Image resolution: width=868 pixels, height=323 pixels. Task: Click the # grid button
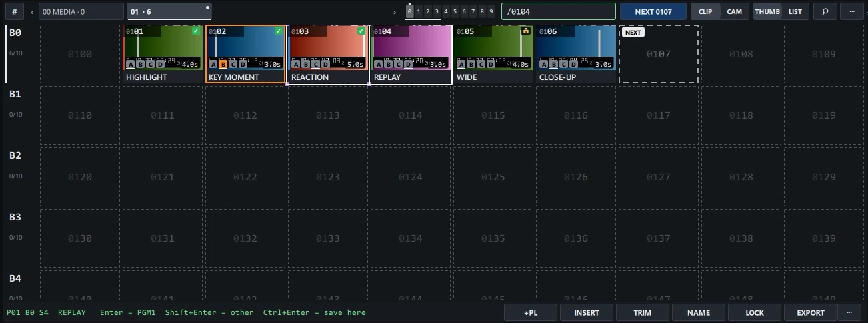pos(15,11)
